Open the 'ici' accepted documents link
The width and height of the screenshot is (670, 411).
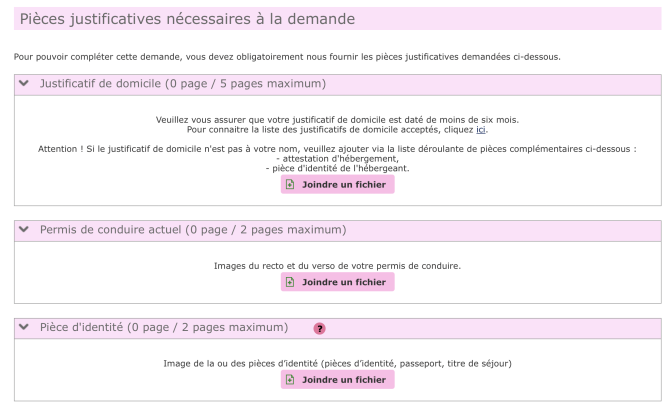pos(481,129)
